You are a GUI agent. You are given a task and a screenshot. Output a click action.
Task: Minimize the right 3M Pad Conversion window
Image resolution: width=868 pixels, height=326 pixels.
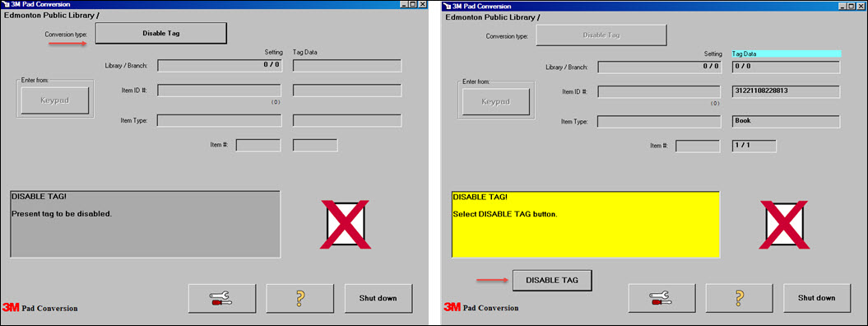click(843, 6)
